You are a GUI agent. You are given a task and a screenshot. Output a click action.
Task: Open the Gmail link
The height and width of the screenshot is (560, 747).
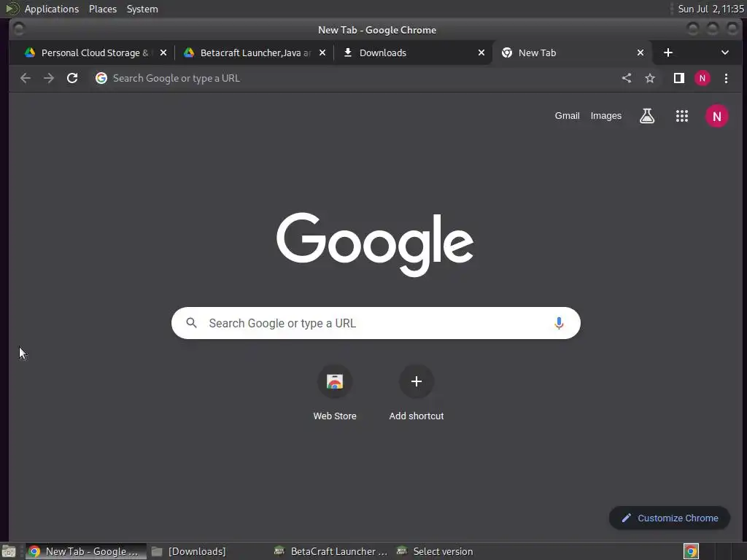tap(567, 116)
